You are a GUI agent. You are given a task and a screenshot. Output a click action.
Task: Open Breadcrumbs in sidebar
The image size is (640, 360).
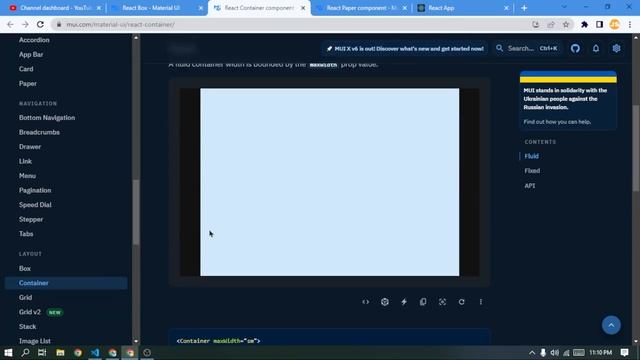pyautogui.click(x=39, y=132)
